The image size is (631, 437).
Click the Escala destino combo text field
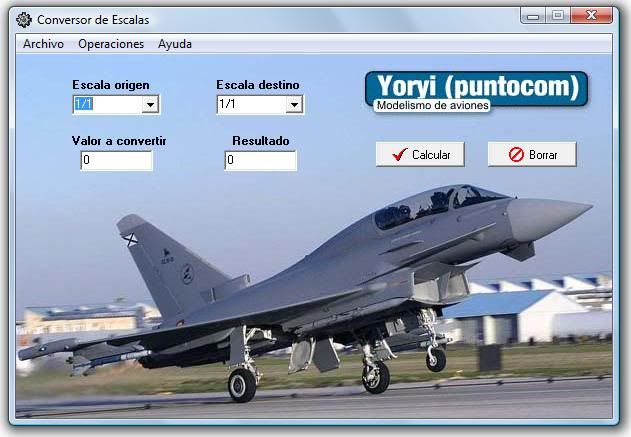(x=252, y=105)
